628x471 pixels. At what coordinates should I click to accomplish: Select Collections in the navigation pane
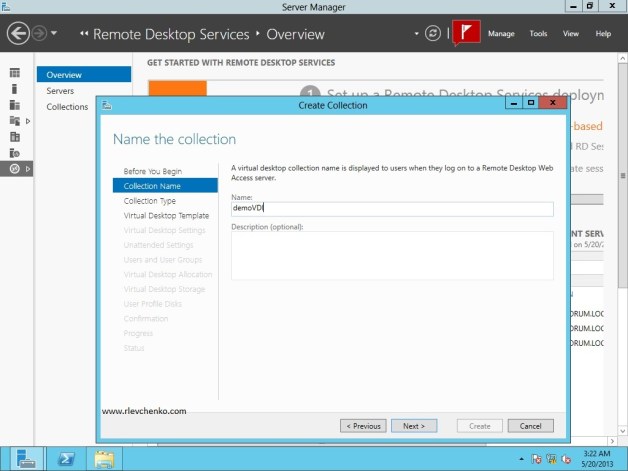(x=67, y=107)
